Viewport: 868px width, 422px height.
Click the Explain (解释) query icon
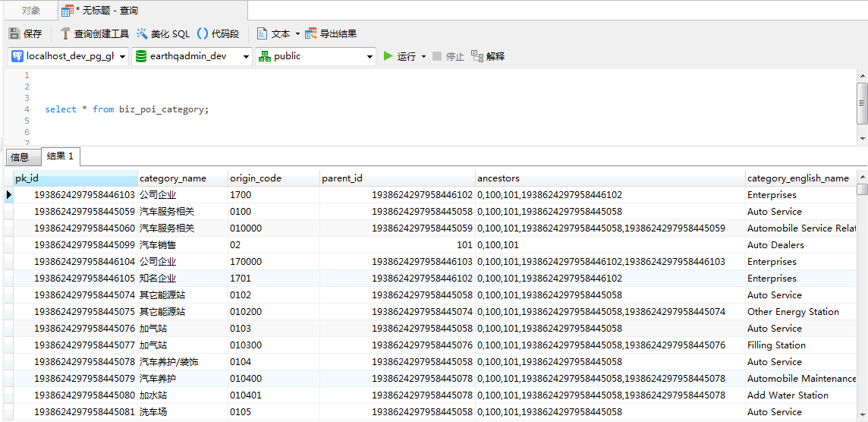click(477, 56)
